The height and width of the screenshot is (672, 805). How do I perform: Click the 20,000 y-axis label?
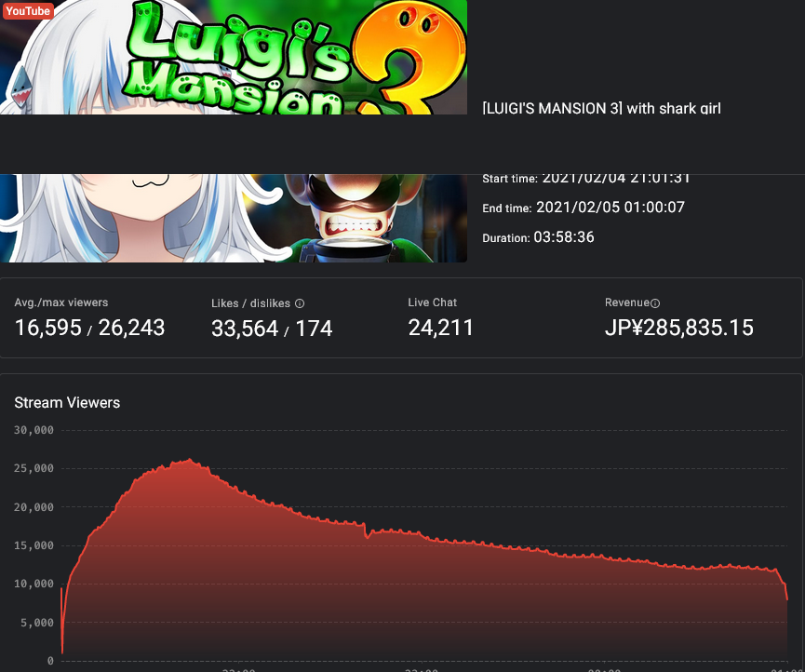coord(34,507)
